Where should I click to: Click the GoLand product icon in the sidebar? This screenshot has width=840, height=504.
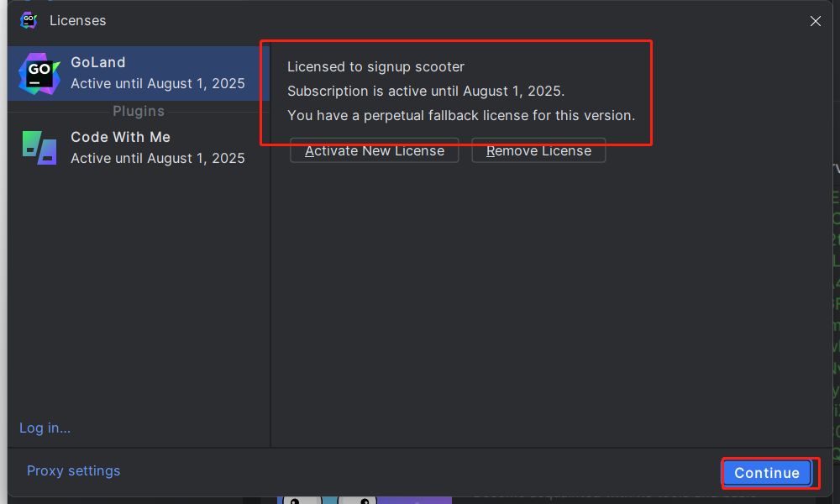pos(39,73)
